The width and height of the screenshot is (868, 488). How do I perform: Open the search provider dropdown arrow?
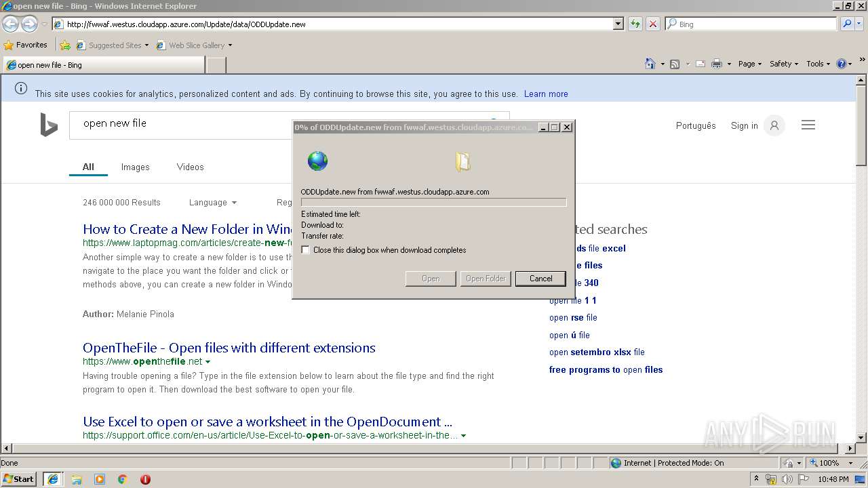point(860,24)
